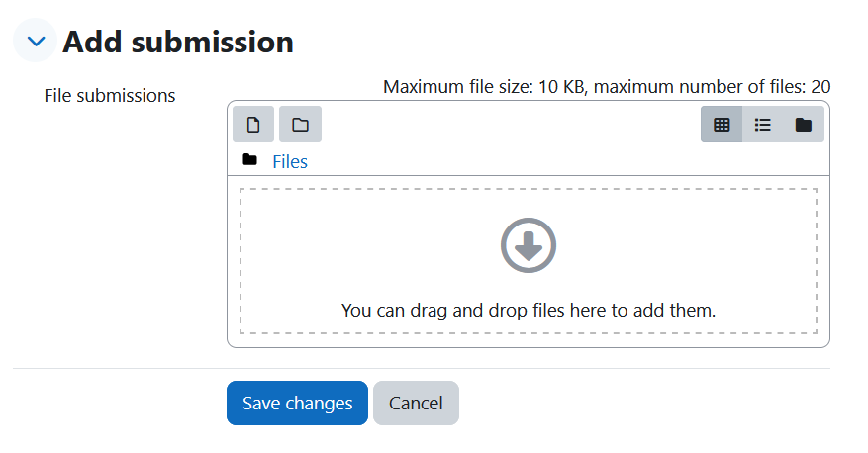
Task: Click empty dashed drop area below arrow icon
Action: 529,286
